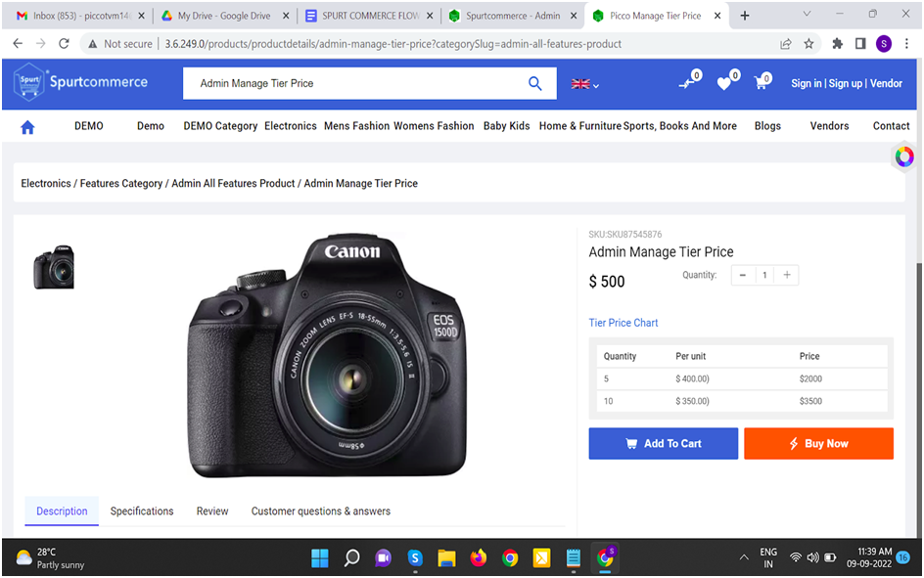The image size is (924, 578).
Task: Click Sign up link
Action: pyautogui.click(x=845, y=83)
